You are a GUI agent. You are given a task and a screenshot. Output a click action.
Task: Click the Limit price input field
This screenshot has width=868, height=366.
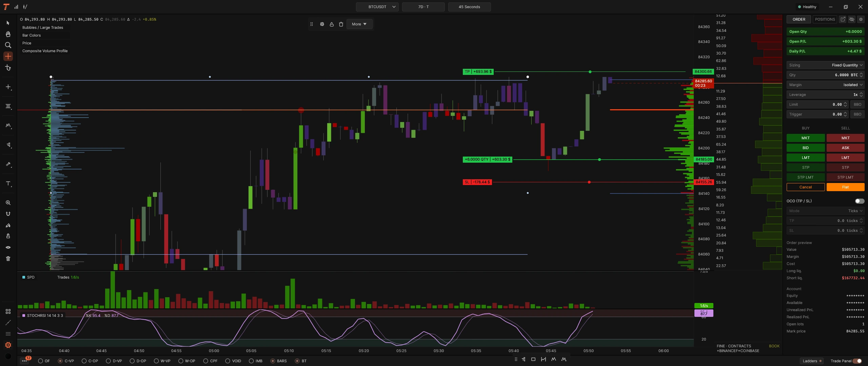[x=817, y=104]
